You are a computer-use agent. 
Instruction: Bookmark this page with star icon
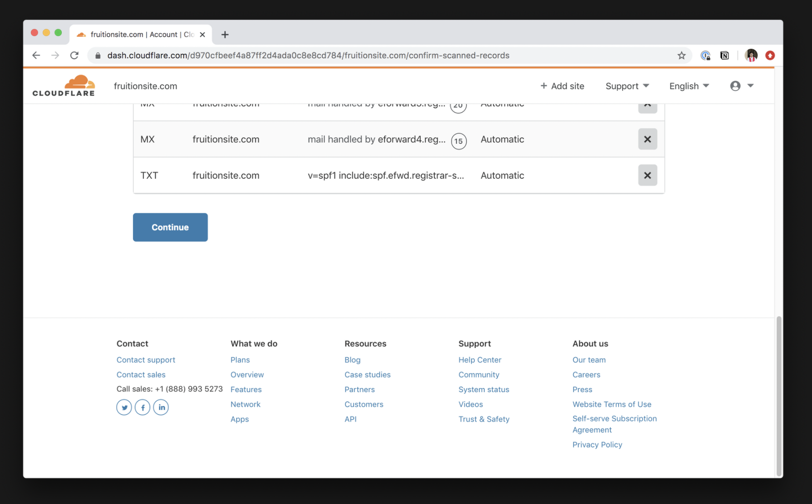(x=681, y=55)
